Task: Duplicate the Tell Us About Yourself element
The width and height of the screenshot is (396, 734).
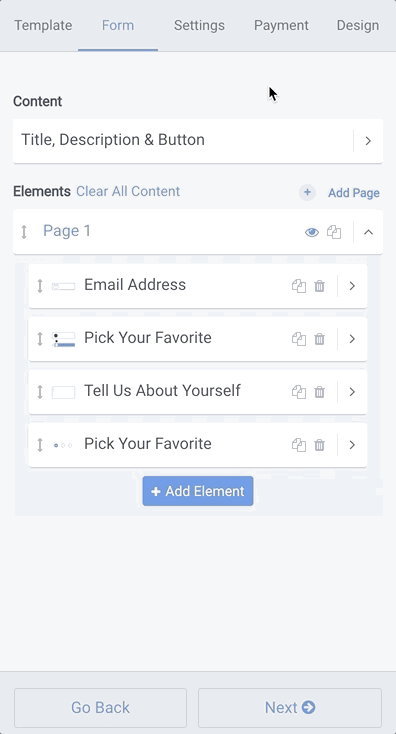Action: pos(299,392)
